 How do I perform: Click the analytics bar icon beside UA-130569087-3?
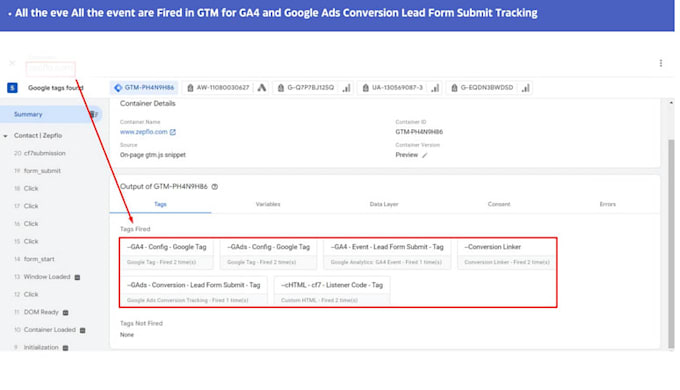pyautogui.click(x=435, y=88)
